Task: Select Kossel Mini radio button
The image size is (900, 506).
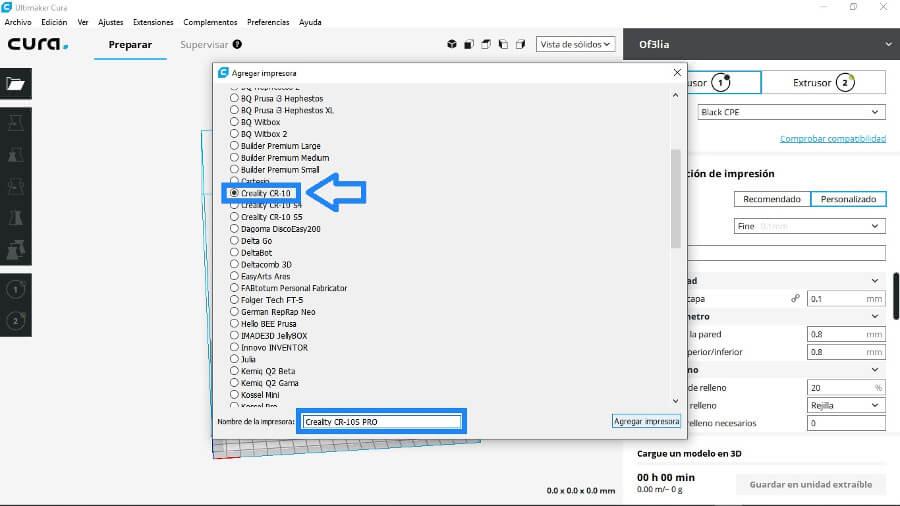Action: tap(234, 395)
